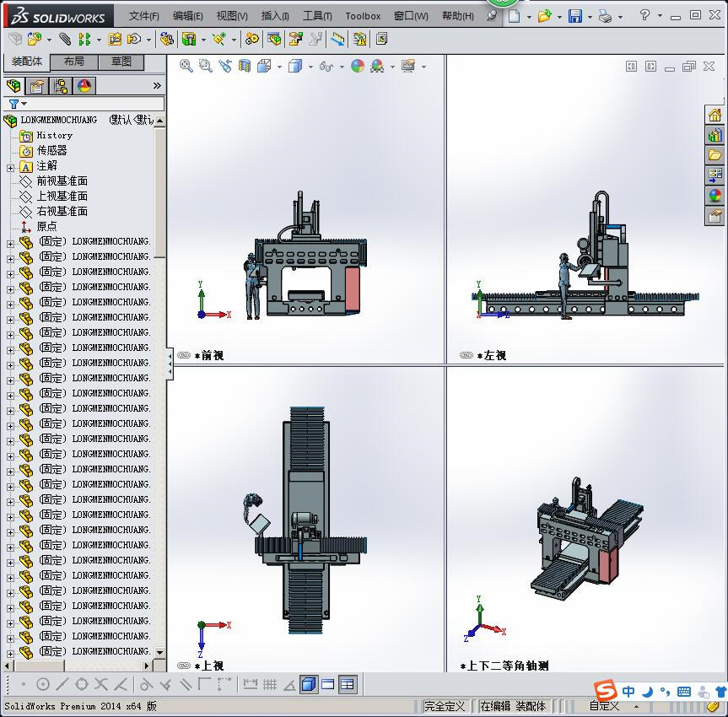Open the Hide/Show Items dropdown arrow
The width and height of the screenshot is (728, 717).
tap(342, 67)
